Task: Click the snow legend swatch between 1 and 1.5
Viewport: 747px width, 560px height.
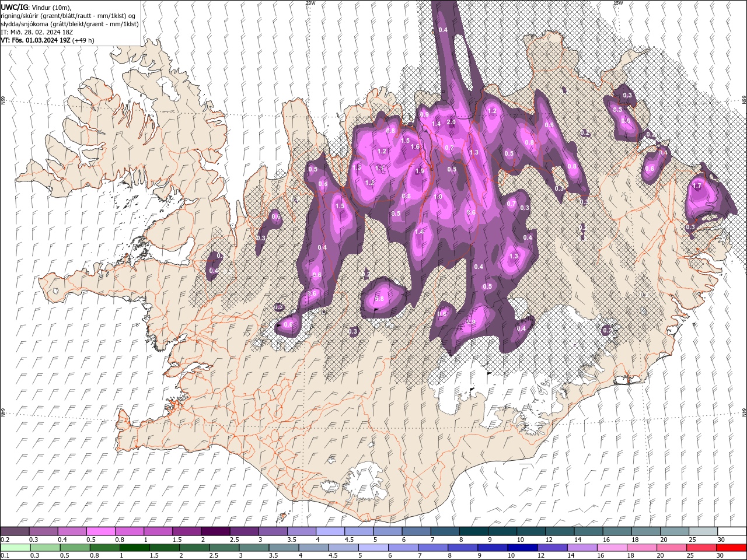Action: point(158,531)
